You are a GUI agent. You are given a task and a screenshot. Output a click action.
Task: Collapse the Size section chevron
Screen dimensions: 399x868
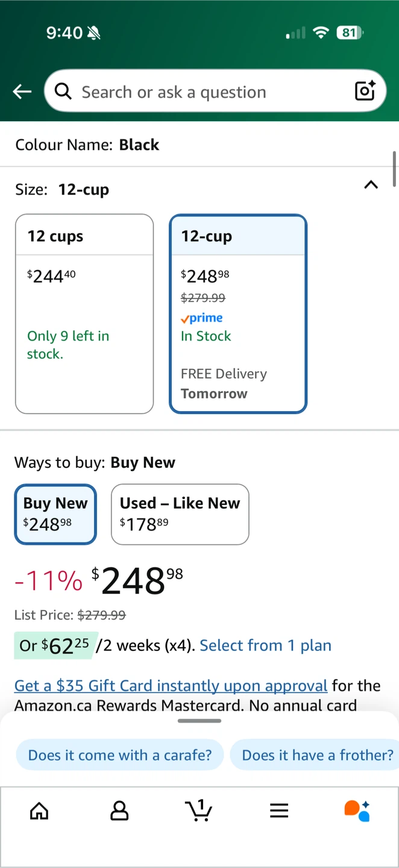coord(371,185)
